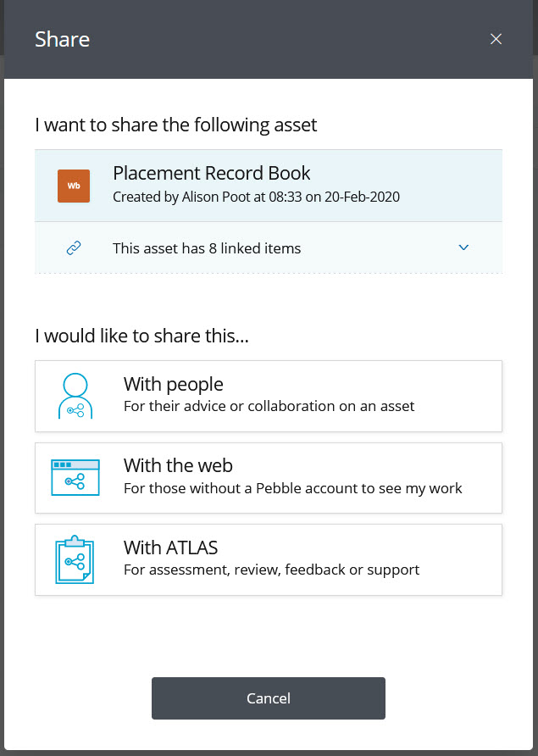This screenshot has height=756, width=538.
Task: Click "This asset has 8 linked items"
Action: click(x=207, y=248)
